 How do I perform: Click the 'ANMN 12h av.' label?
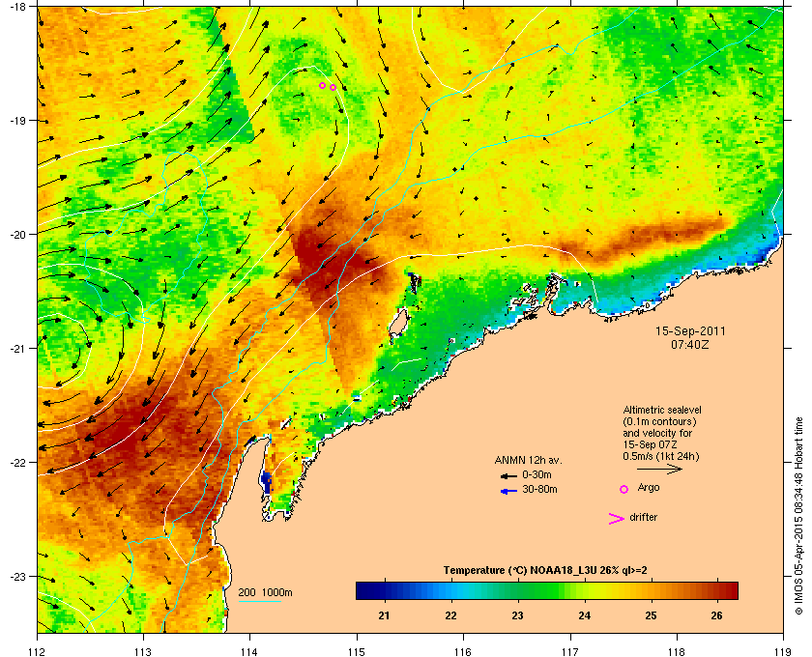(x=528, y=460)
